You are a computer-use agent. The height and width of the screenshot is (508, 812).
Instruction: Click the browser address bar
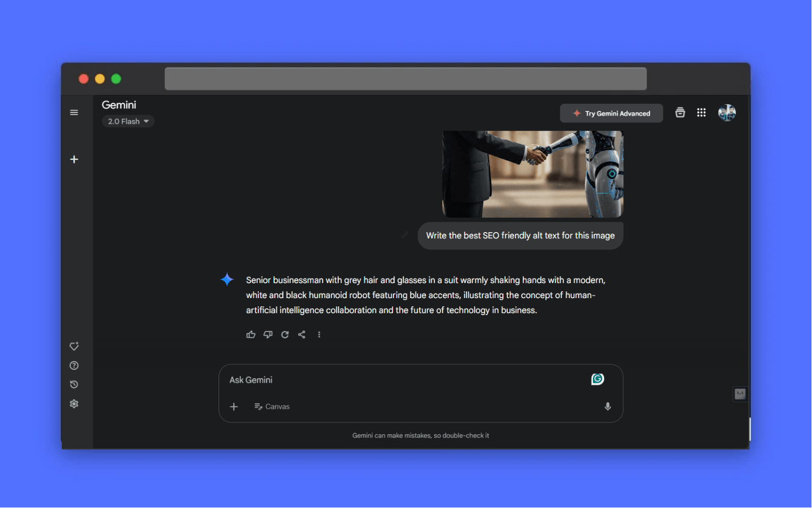tap(406, 79)
